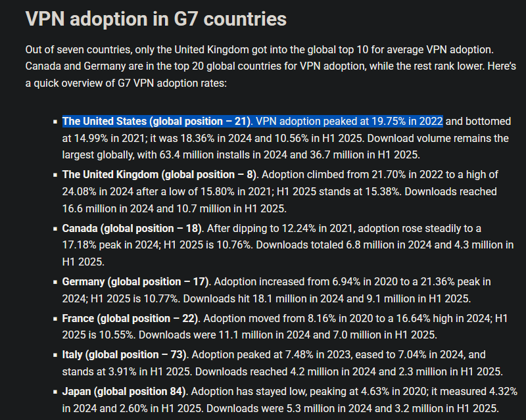Click the bullet marker before the Canada entry
This screenshot has width=526, height=420.
coord(54,228)
